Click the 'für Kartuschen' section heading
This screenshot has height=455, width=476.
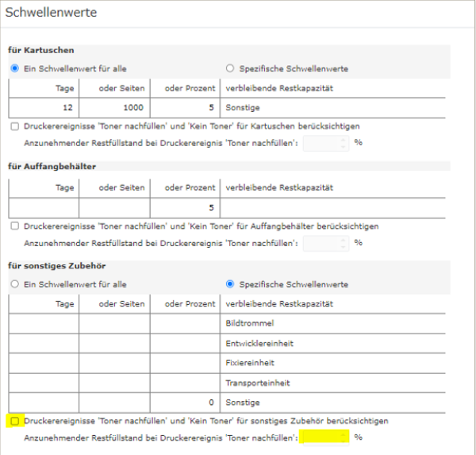coord(41,50)
